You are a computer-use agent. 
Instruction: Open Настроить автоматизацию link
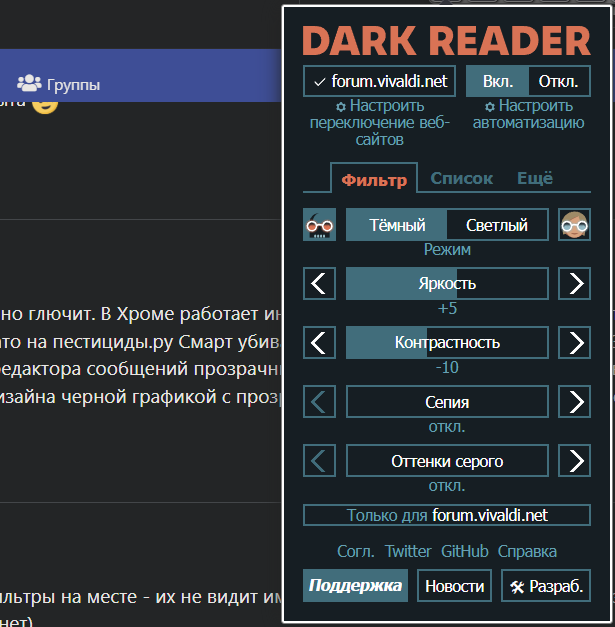tap(529, 114)
